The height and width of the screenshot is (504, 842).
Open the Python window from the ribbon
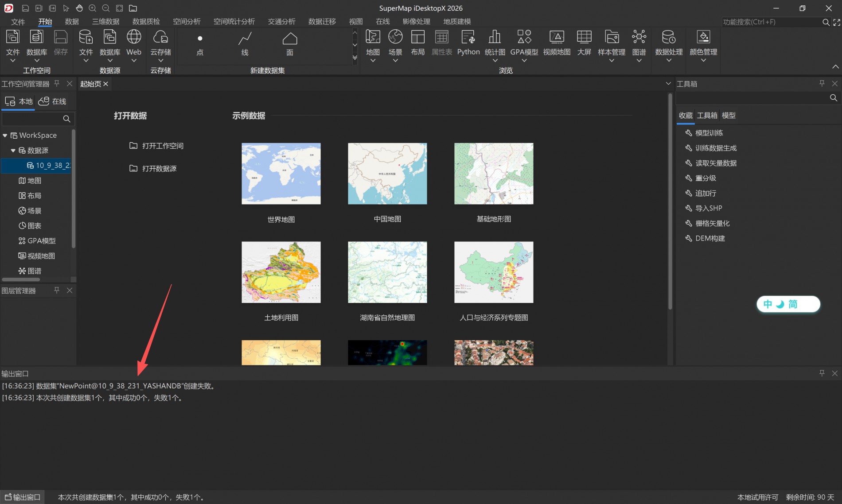468,43
